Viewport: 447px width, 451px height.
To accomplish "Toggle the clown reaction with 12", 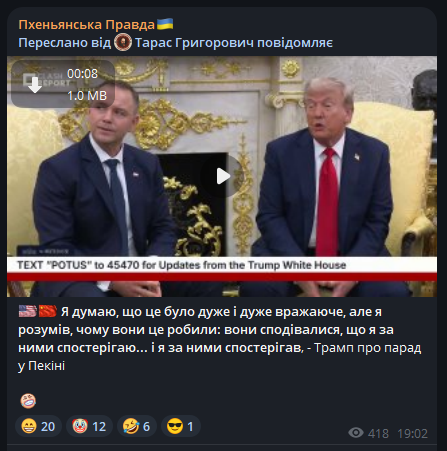I will click(x=89, y=426).
